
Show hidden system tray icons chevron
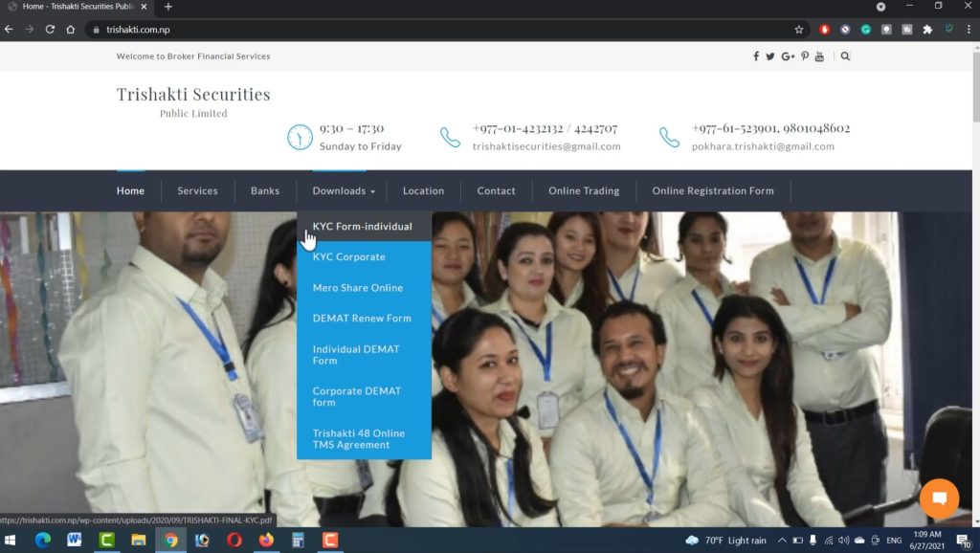pos(782,540)
